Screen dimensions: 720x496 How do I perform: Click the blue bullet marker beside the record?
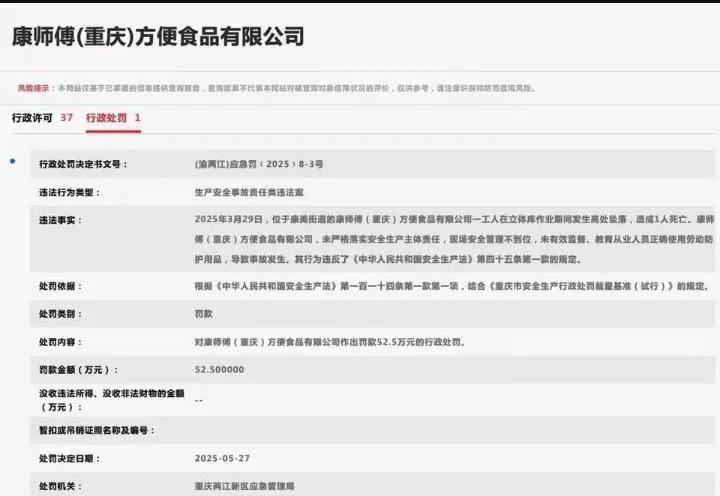point(13,161)
